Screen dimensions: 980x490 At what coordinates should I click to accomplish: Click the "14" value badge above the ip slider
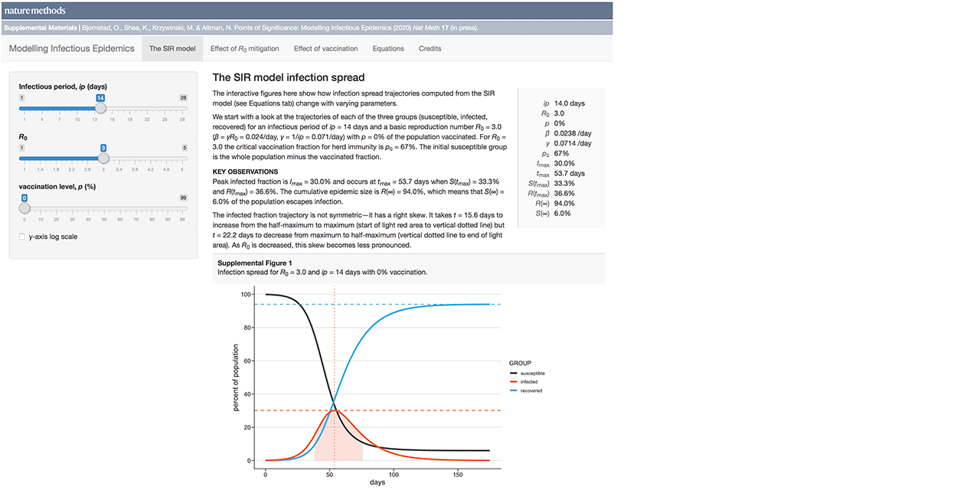[x=100, y=98]
